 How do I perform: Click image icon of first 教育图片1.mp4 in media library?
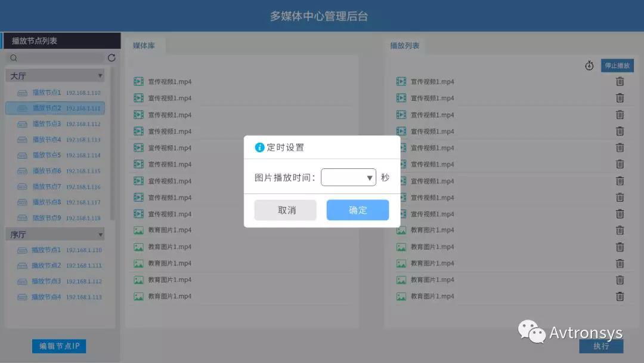[138, 230]
